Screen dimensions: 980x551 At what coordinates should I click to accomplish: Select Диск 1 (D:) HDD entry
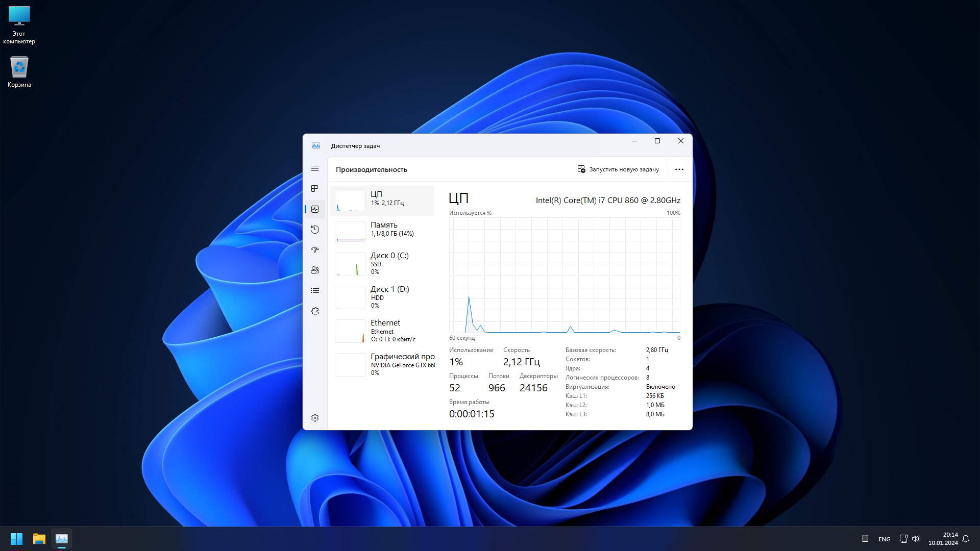pos(382,297)
